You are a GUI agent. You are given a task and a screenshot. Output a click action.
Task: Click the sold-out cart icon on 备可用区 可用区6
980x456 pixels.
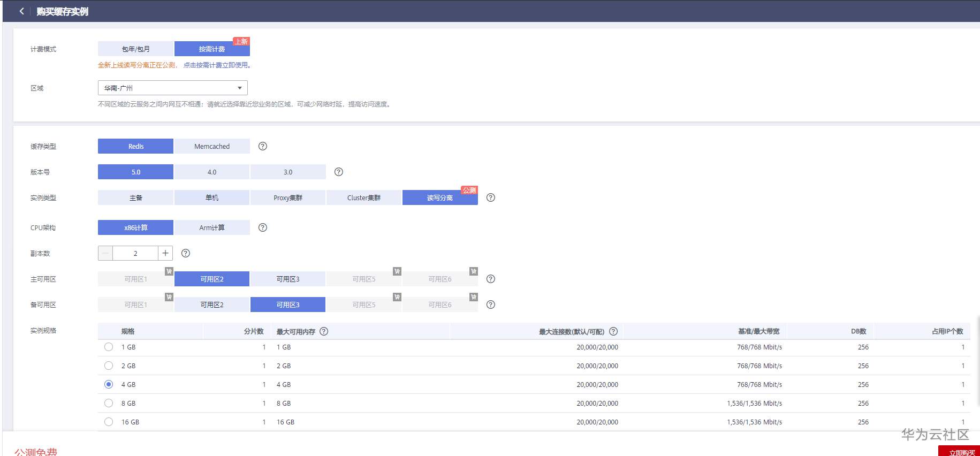[x=474, y=297]
